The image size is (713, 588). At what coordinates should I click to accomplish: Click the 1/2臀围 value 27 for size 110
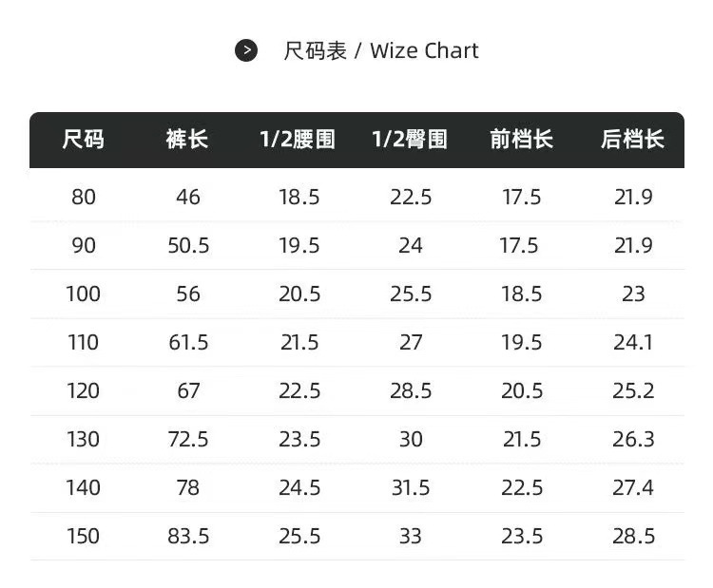coord(411,342)
